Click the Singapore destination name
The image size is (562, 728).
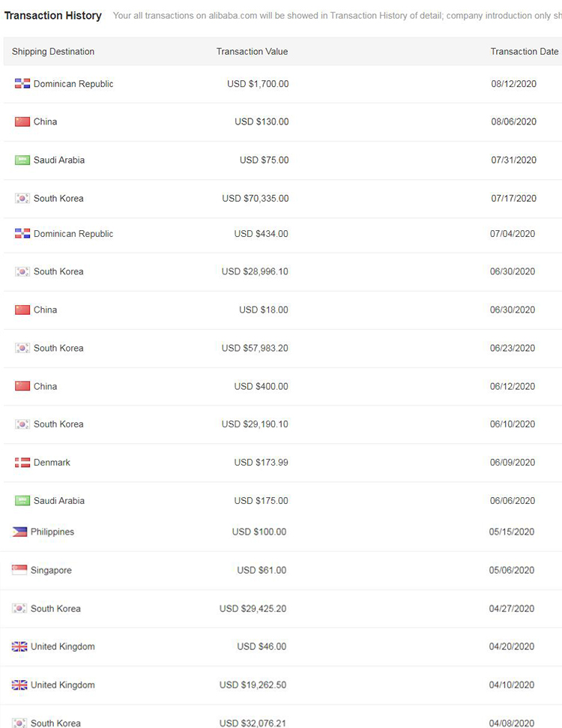point(51,570)
